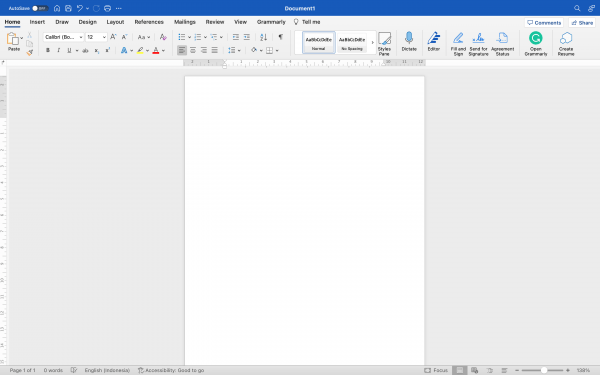Center align the text
The height and width of the screenshot is (375, 600).
click(193, 50)
